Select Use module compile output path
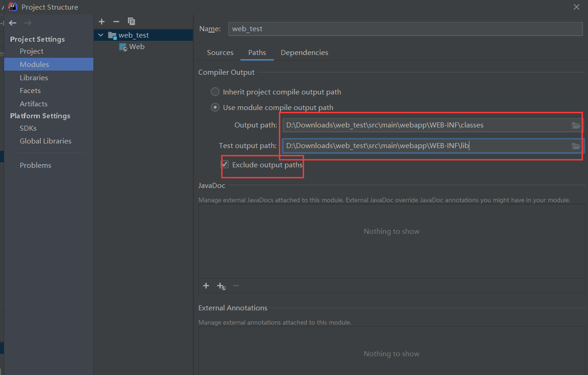 pos(215,107)
